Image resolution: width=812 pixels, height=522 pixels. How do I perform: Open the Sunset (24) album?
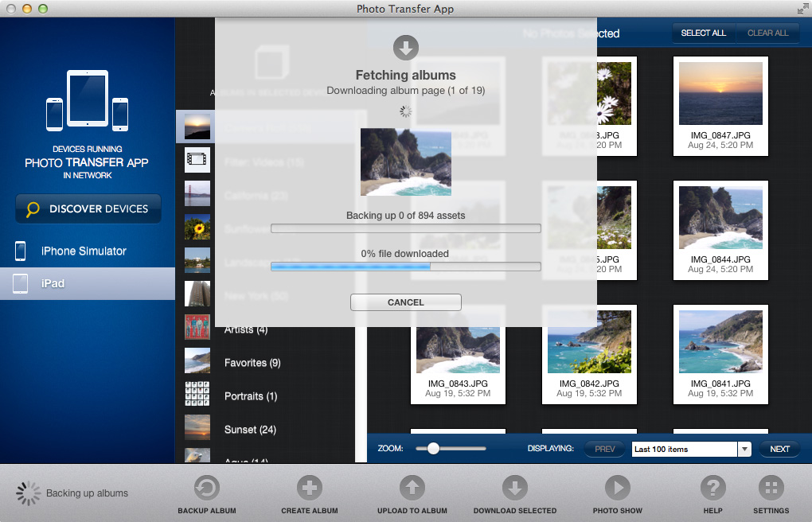click(x=250, y=430)
